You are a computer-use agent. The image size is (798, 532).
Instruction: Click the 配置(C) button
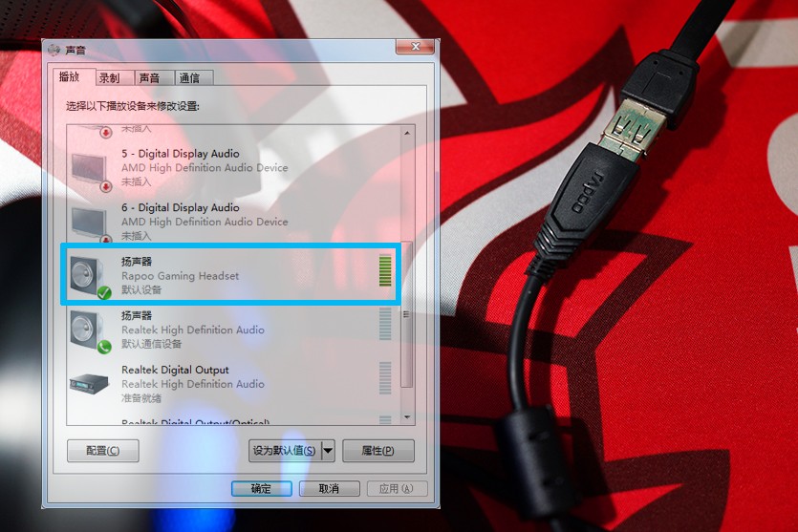point(103,451)
